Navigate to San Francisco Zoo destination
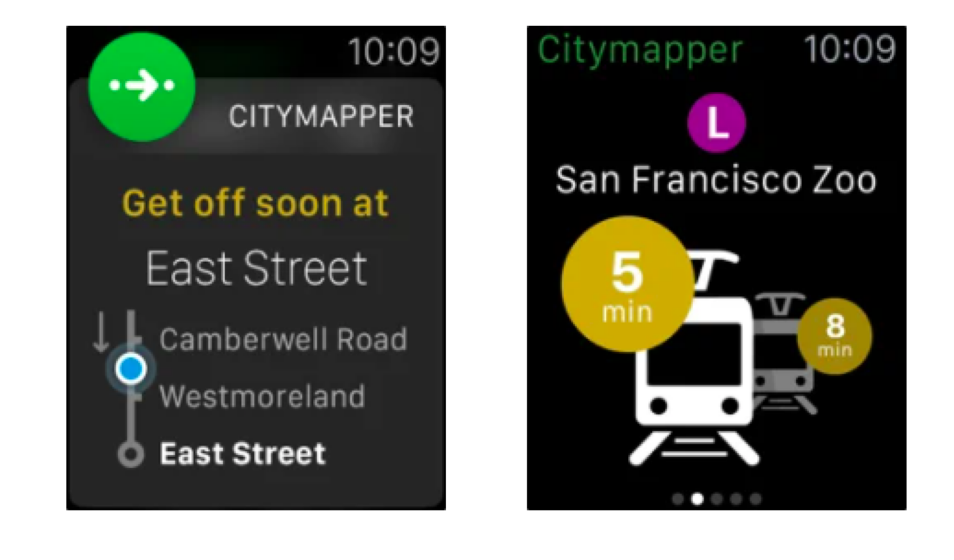Image resolution: width=954 pixels, height=560 pixels. pos(715,179)
